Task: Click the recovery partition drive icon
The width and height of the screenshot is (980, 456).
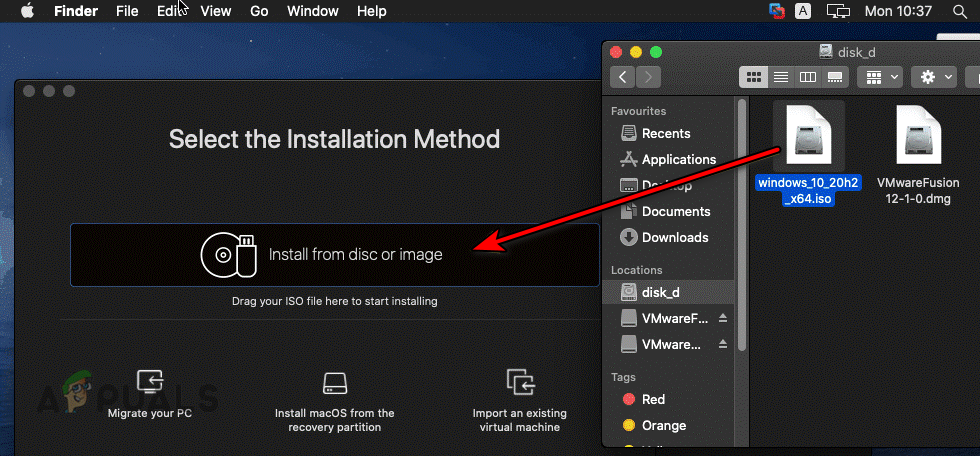Action: tap(334, 382)
